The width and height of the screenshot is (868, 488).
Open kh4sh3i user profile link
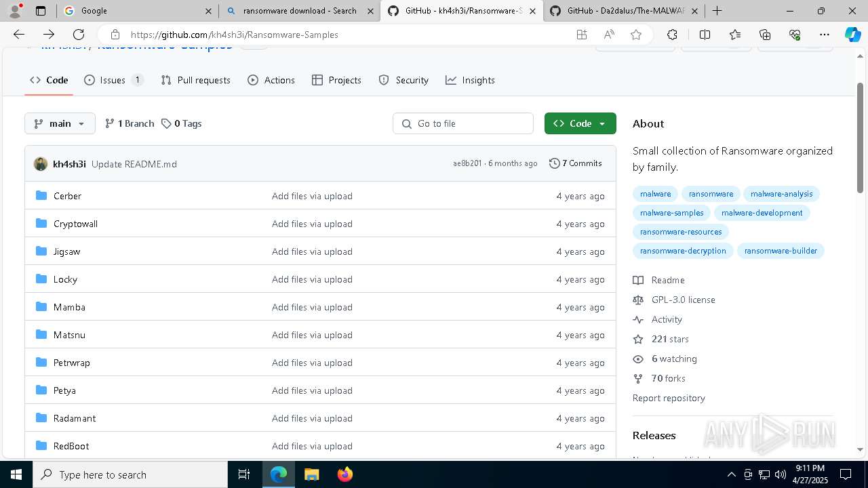point(69,164)
